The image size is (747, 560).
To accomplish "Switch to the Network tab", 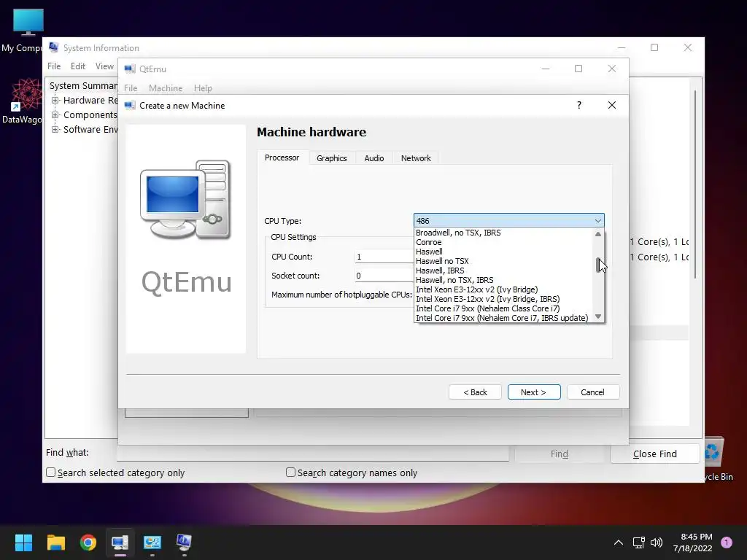I will pyautogui.click(x=415, y=158).
